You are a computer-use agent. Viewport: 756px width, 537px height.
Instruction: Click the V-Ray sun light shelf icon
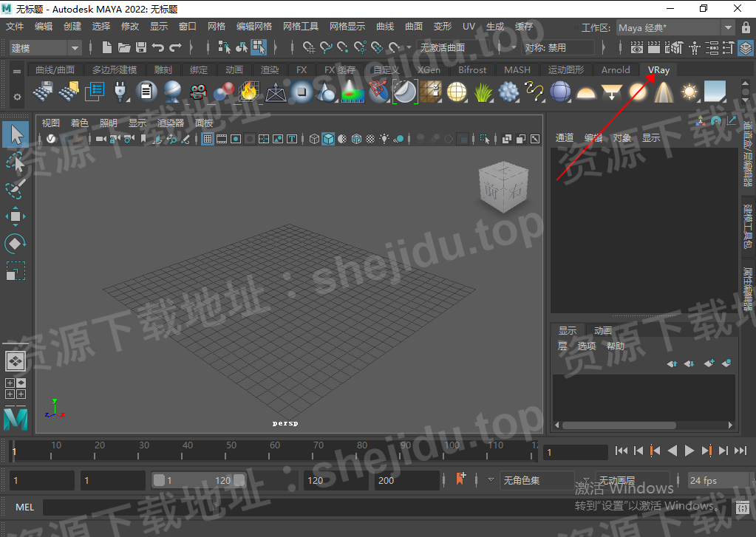click(689, 92)
